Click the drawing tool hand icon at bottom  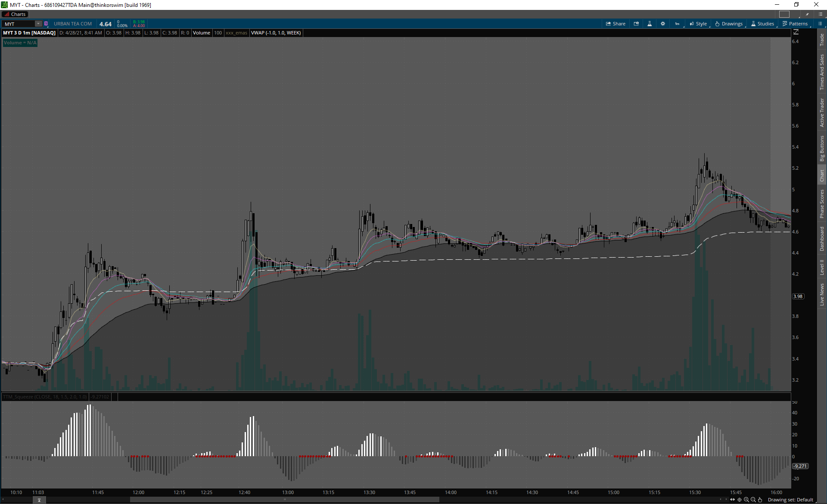click(x=760, y=500)
